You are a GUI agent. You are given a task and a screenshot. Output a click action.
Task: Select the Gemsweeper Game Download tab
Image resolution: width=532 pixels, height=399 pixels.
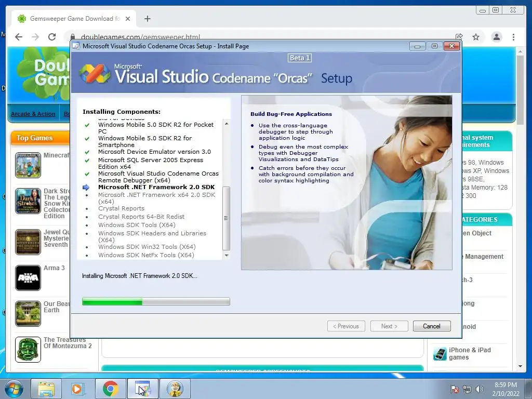click(x=74, y=19)
